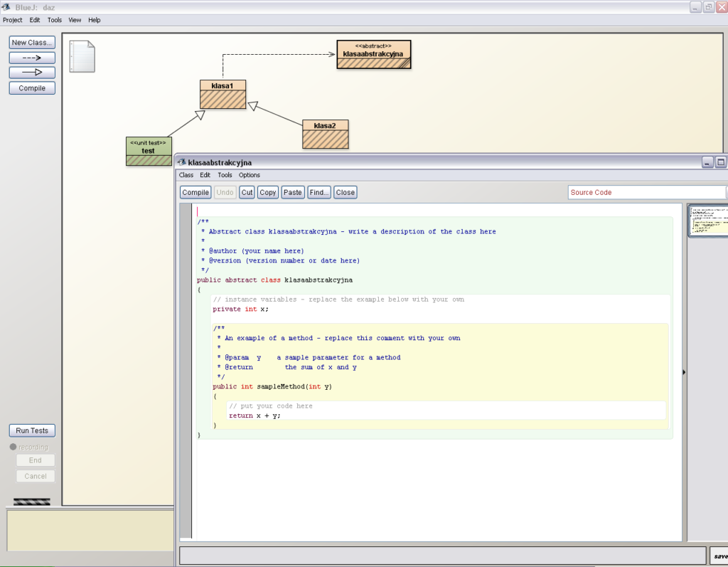
Task: Select the dashed uses-arrow tool
Action: pyautogui.click(x=32, y=58)
